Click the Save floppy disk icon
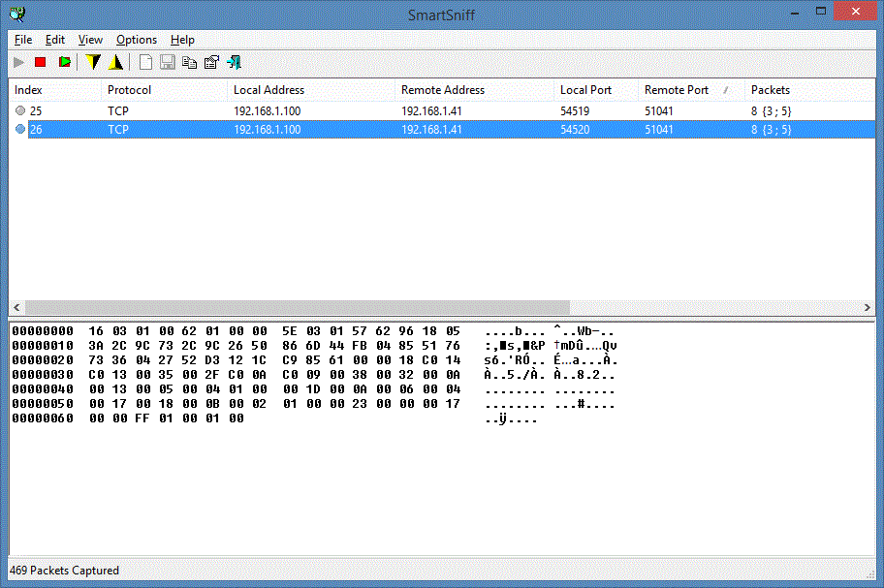Viewport: 884px width, 588px height. coord(167,62)
